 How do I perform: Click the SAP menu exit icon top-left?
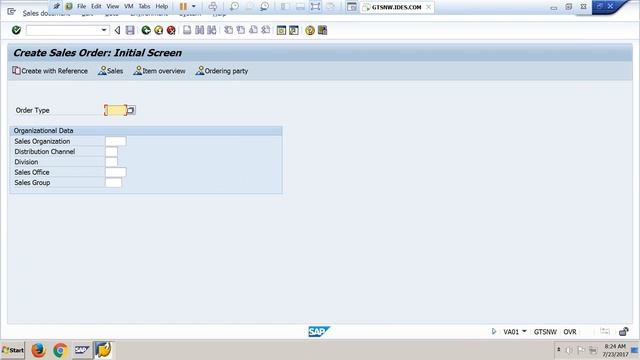pos(11,11)
